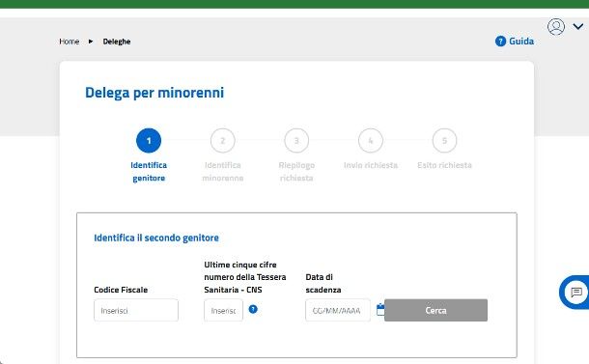The width and height of the screenshot is (589, 364).
Task: Click the 'Data di scadenza' label
Action: coord(323,283)
